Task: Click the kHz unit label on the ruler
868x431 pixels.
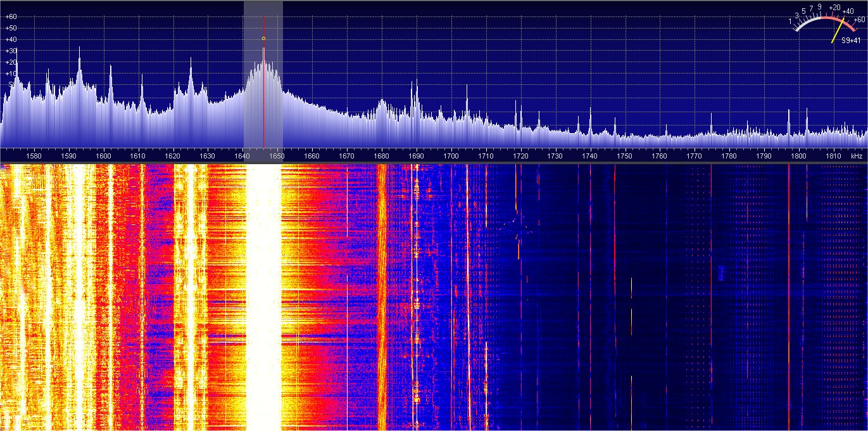Action: [857, 156]
